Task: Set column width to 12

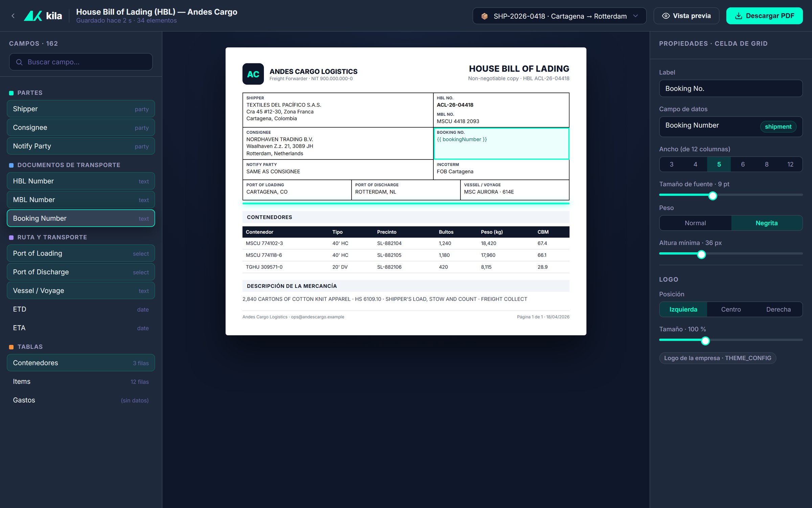Action: pyautogui.click(x=790, y=164)
